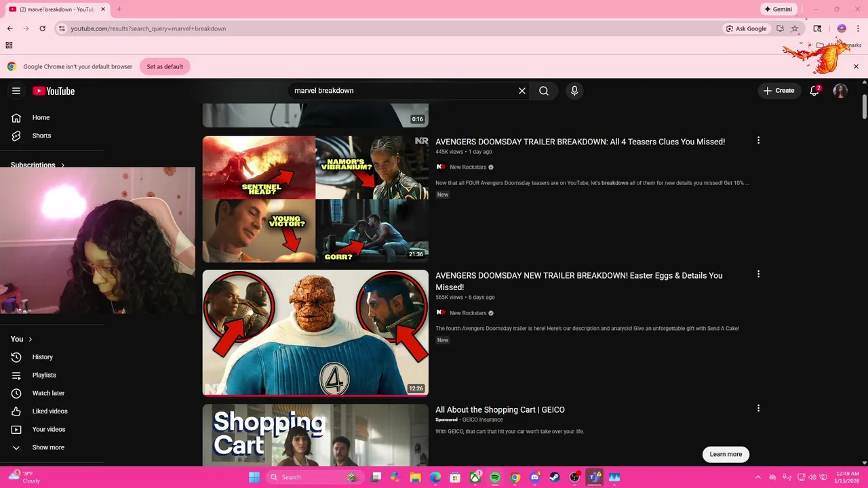Screen dimensions: 868x488
Task: Click Learn more on GEICO ad
Action: point(726,454)
